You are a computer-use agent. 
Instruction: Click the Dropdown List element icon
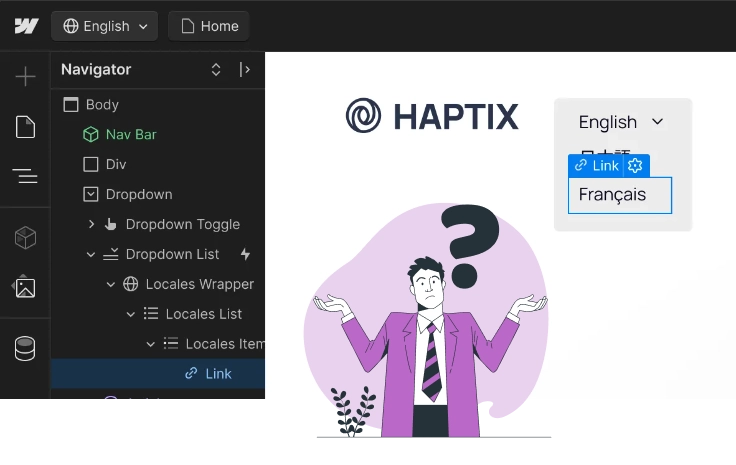coord(111,254)
